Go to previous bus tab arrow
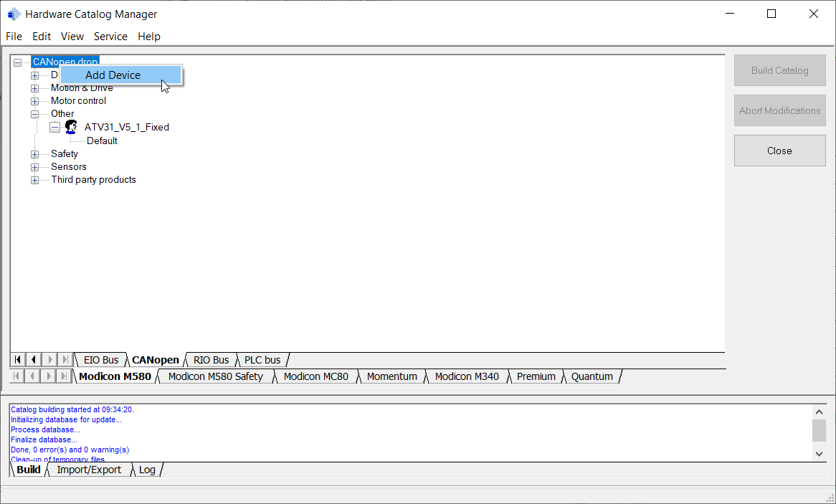This screenshot has width=836, height=504. (33, 359)
